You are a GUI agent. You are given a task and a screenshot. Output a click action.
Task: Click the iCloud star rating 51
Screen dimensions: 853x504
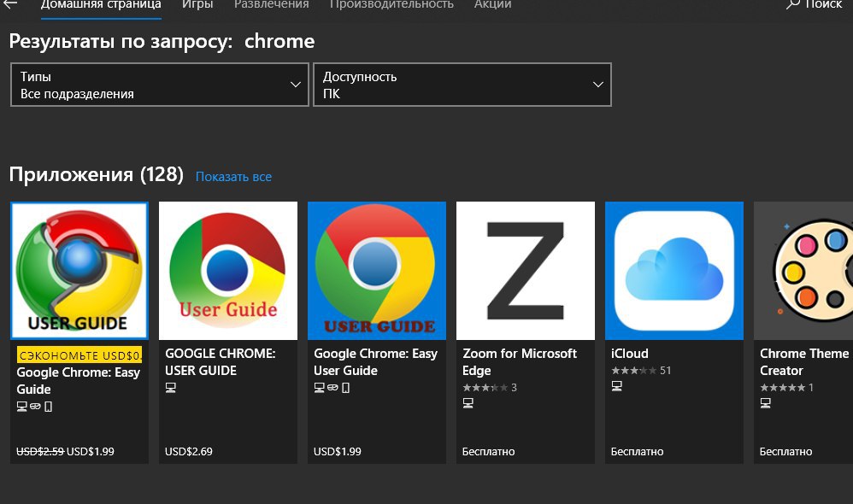tap(641, 371)
